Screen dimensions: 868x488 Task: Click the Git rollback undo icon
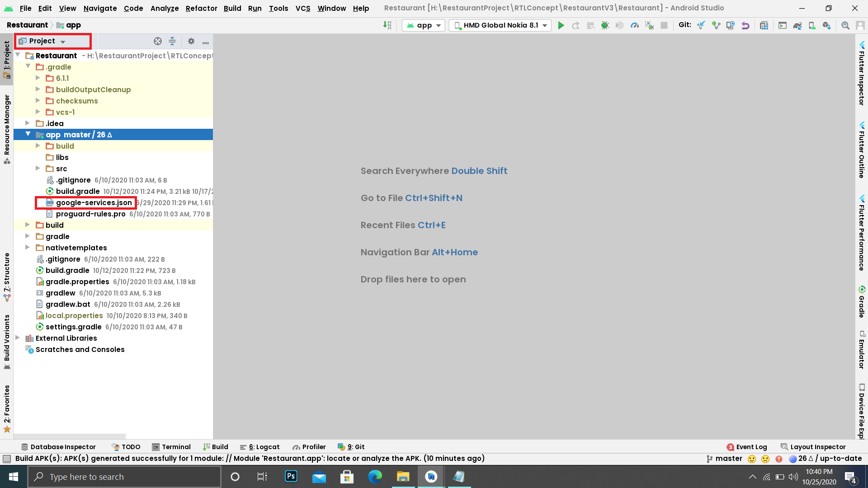coord(745,25)
